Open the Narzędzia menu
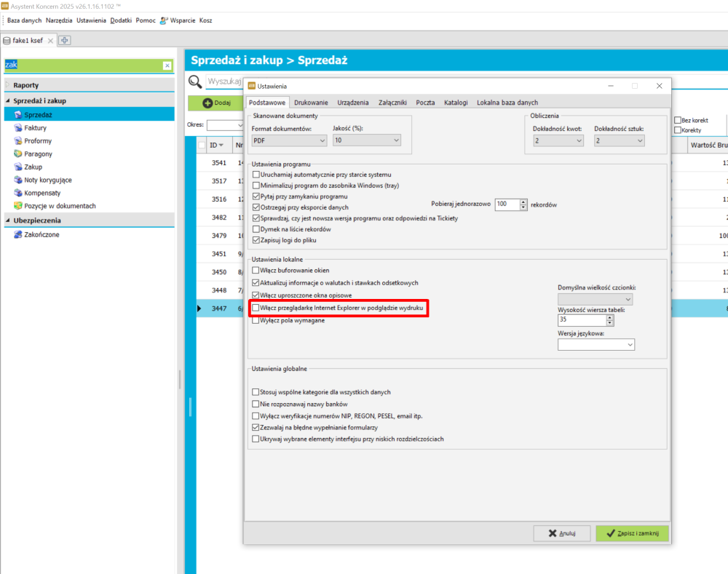Image resolution: width=728 pixels, height=574 pixels. [60, 20]
